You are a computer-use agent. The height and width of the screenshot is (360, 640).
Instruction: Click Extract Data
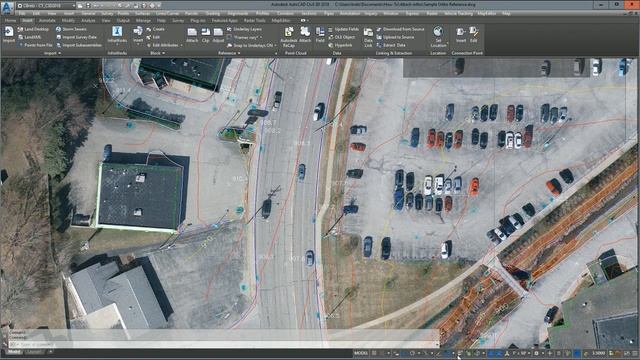pyautogui.click(x=391, y=45)
